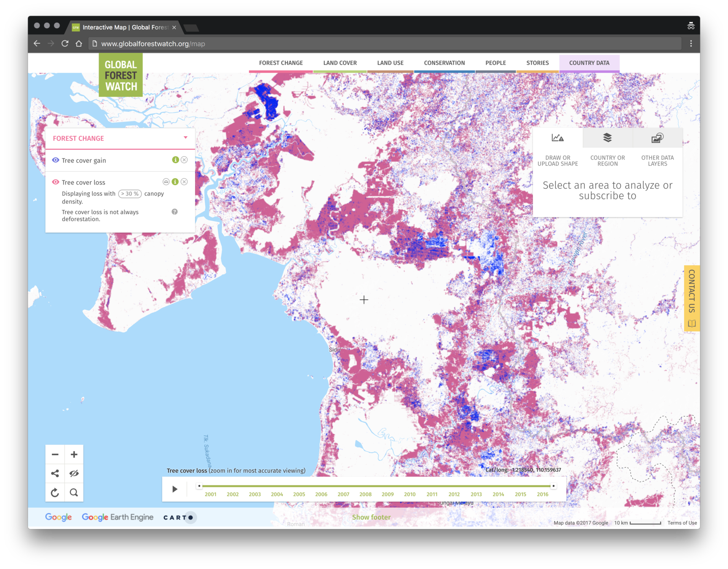Viewport: 728px width, 569px height.
Task: Select the Country or Region layers icon
Action: [x=607, y=138]
